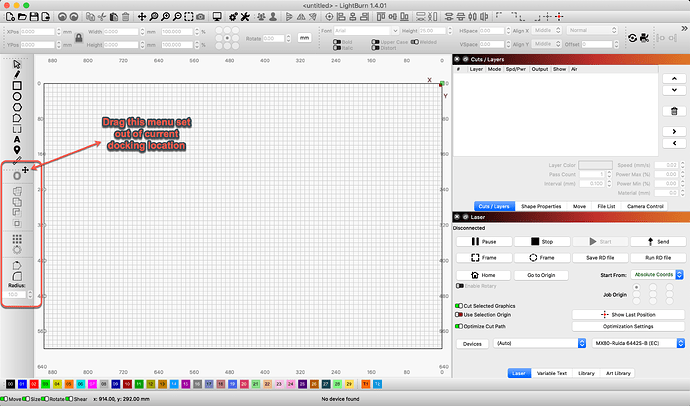690x406 pixels.
Task: Adjust the XPos value stepper
Action: click(x=59, y=32)
